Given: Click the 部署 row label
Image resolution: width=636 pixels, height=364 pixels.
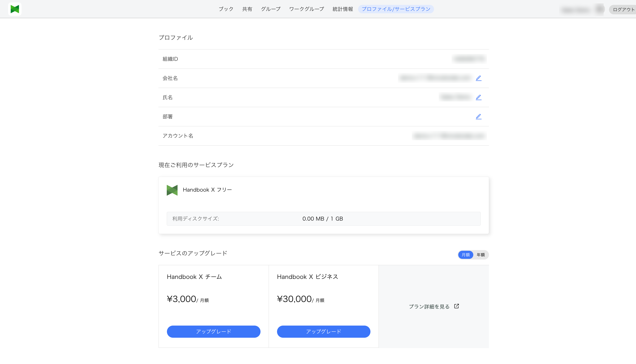Looking at the screenshot, I should click(168, 117).
